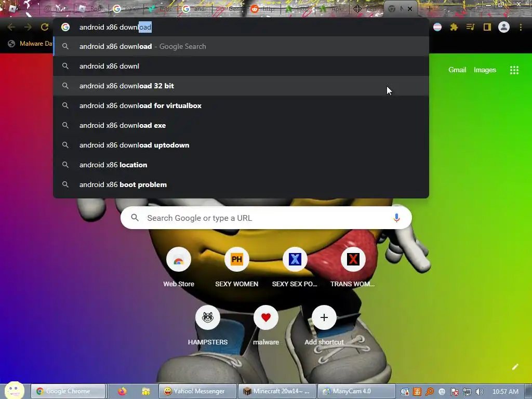Image resolution: width=532 pixels, height=399 pixels.
Task: Open the media controls playlist icon
Action: point(471,27)
